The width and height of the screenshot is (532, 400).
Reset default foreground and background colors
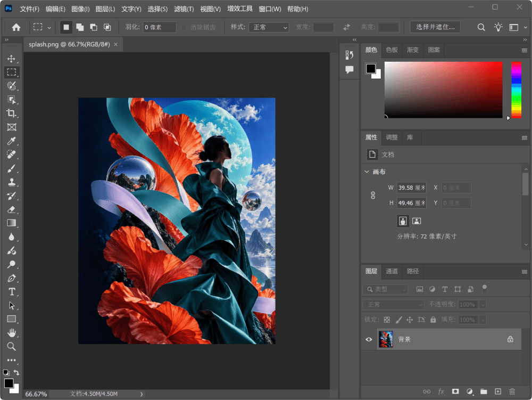6,372
